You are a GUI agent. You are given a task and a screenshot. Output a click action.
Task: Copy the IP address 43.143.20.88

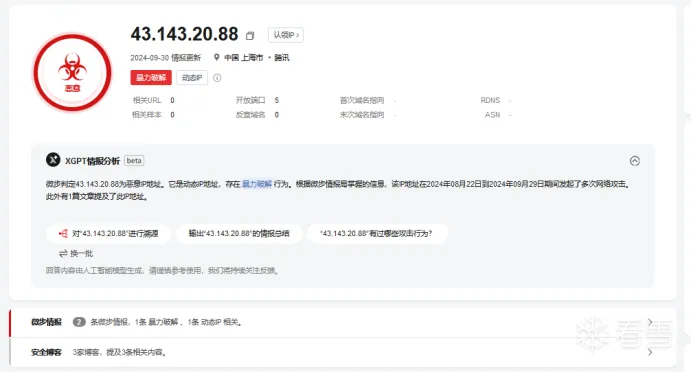pyautogui.click(x=250, y=35)
